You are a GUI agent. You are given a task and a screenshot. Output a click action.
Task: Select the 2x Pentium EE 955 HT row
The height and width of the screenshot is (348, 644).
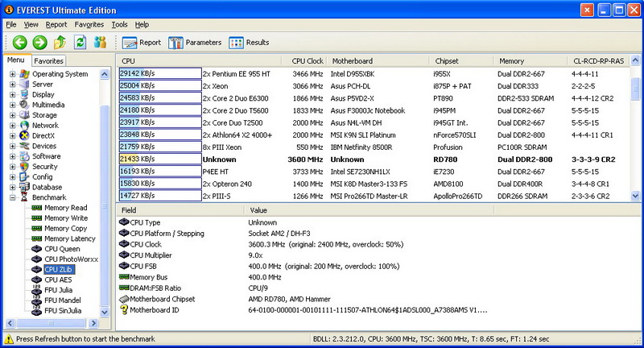374,74
